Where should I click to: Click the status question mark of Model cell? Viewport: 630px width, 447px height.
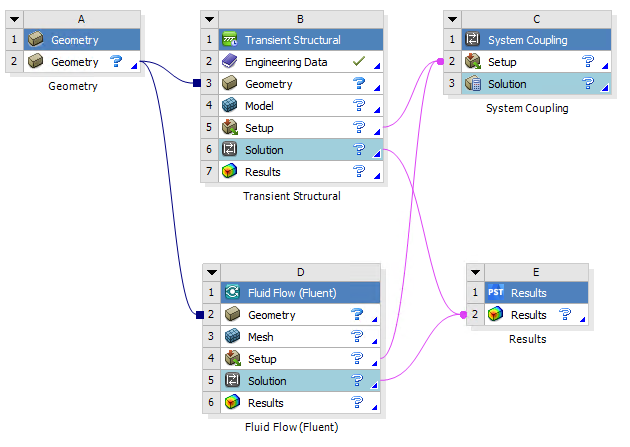359,105
